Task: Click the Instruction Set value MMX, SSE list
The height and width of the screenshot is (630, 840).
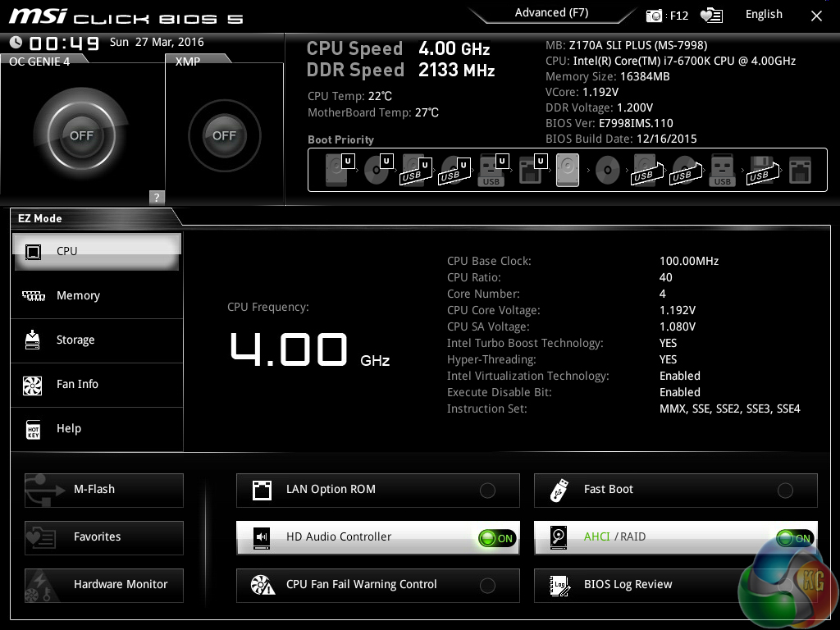Action: click(729, 409)
